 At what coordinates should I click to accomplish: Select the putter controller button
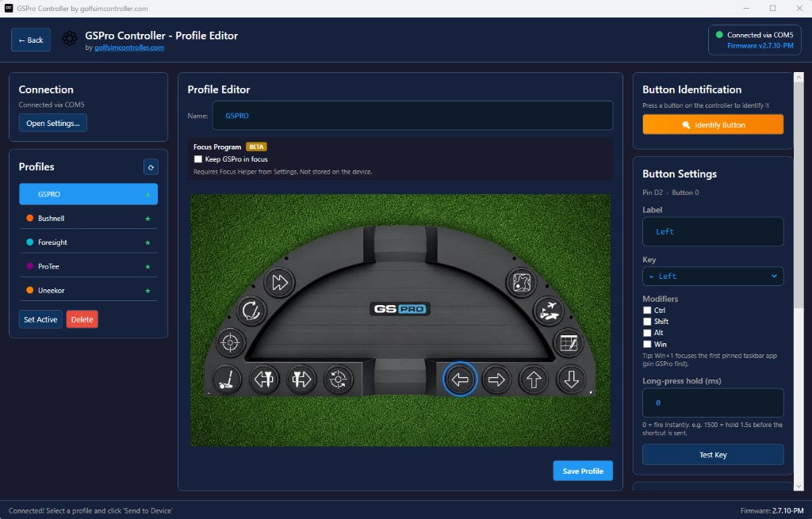(x=227, y=380)
